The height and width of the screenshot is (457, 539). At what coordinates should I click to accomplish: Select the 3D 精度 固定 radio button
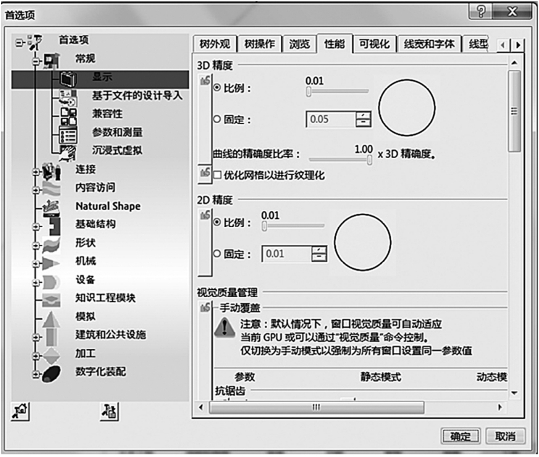217,119
